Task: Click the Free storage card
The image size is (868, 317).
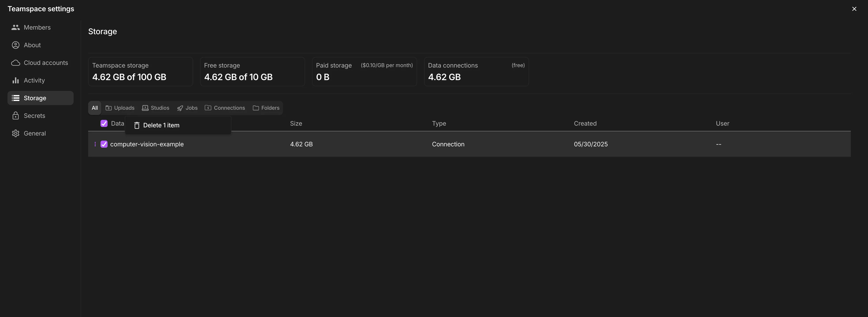Action: click(252, 72)
